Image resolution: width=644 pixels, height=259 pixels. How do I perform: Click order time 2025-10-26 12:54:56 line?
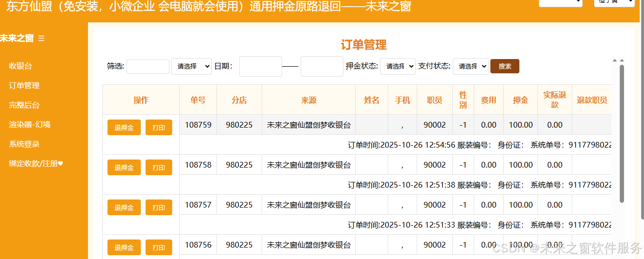coord(395,145)
